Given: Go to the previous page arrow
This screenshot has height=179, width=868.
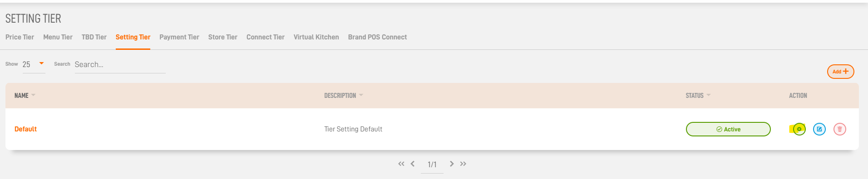Looking at the screenshot, I should (x=413, y=164).
